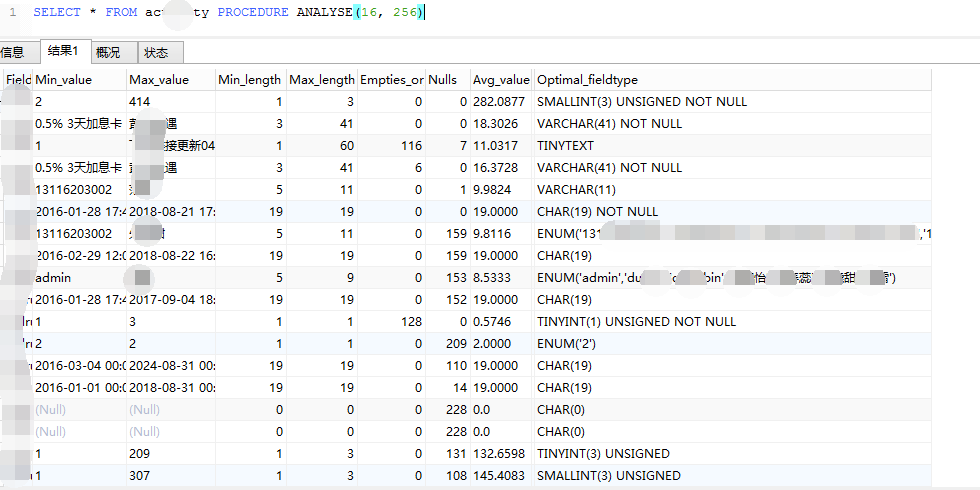980x490 pixels.
Task: Select the Max_length value 60
Action: coord(322,146)
